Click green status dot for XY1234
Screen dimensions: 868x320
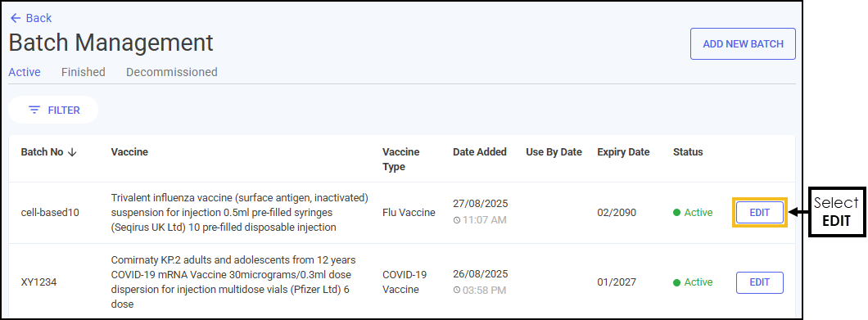pos(676,282)
